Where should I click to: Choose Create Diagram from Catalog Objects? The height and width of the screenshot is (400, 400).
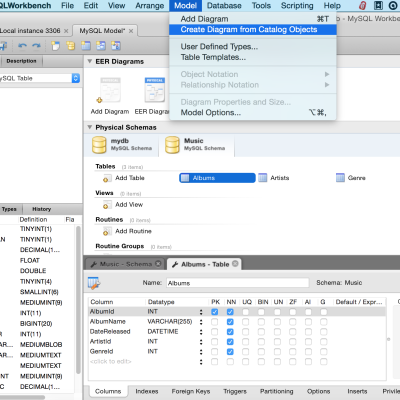253,30
